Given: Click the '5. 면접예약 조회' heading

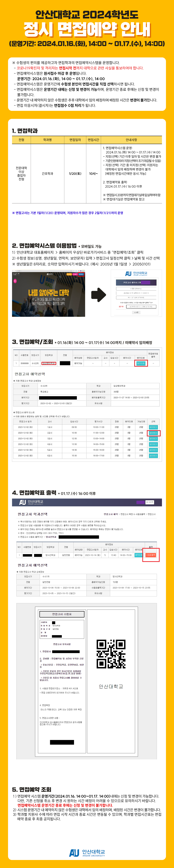Looking at the screenshot, I should click(x=32, y=789).
